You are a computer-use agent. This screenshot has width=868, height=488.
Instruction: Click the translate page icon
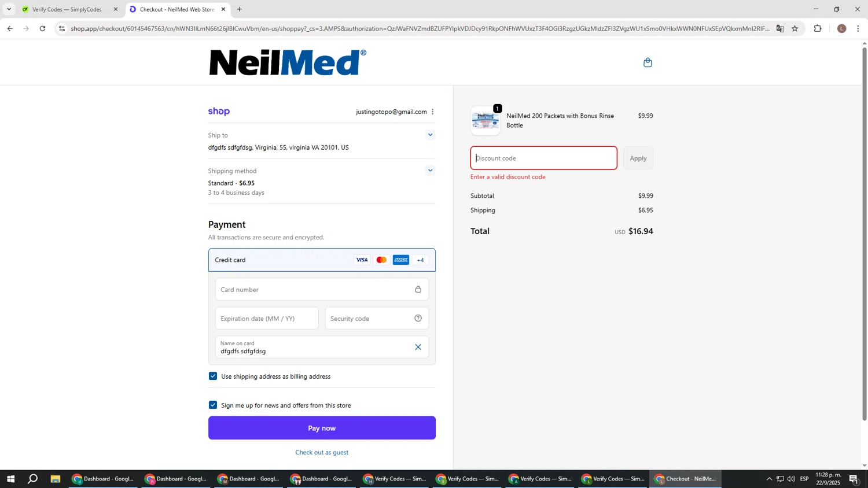[x=780, y=28]
